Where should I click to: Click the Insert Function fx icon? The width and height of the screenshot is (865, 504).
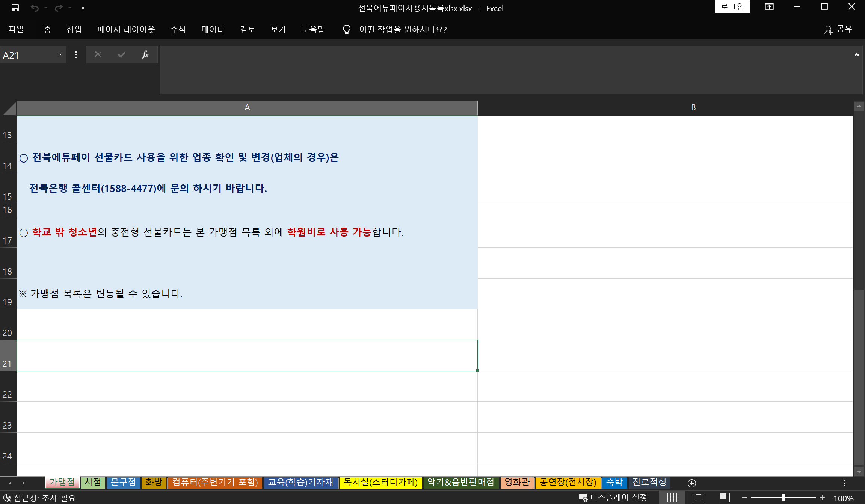pyautogui.click(x=145, y=55)
